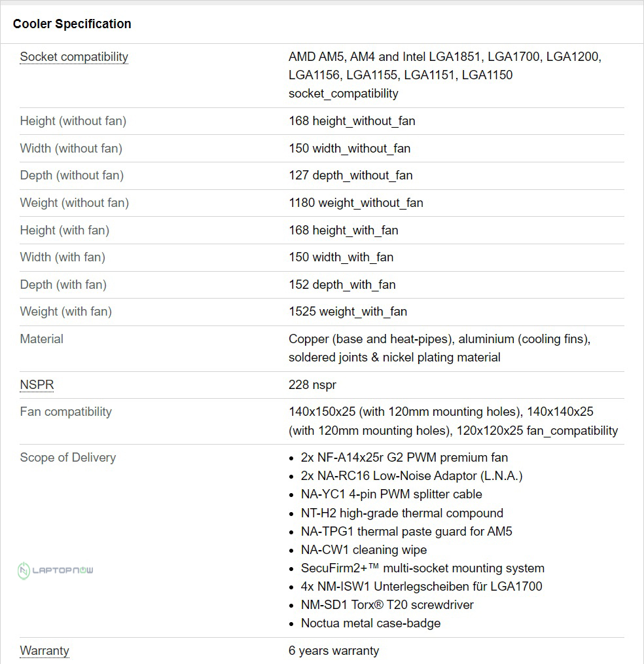Click the Warranty underlined label

45,651
